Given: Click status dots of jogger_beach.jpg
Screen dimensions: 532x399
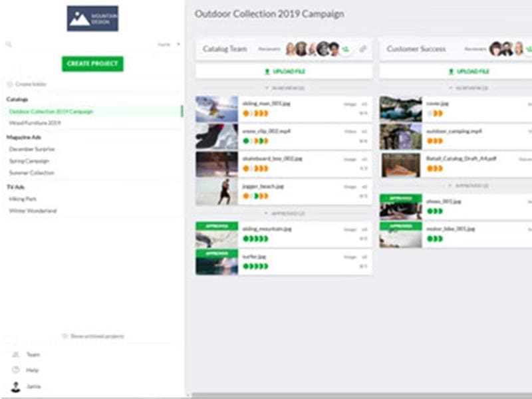Looking at the screenshot, I should click(x=256, y=196).
